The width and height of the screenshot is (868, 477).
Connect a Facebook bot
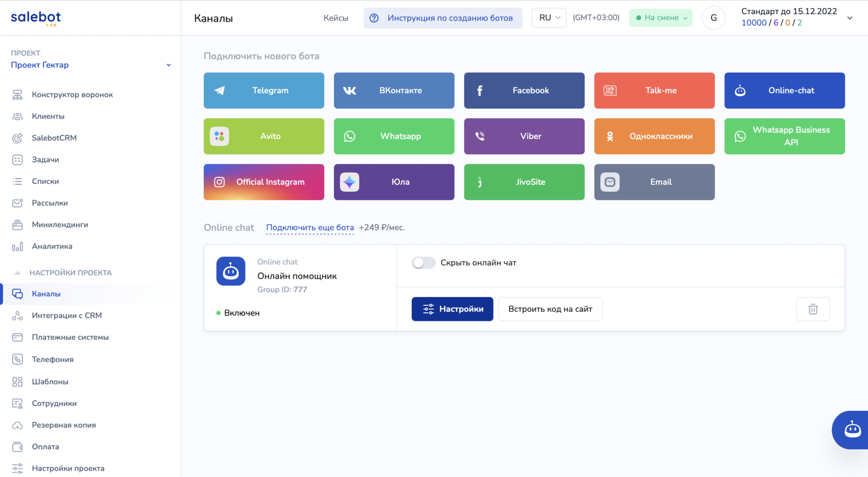click(524, 90)
